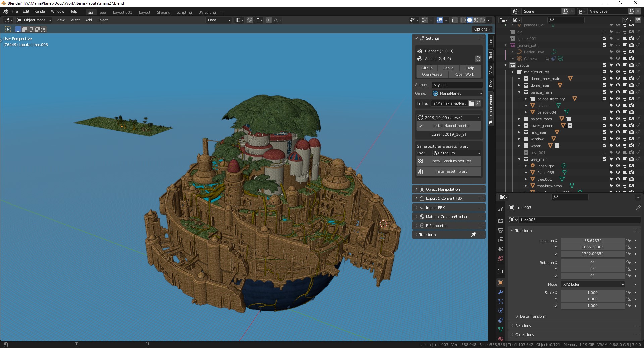Uncheck the Laputa collection checkbox
The image size is (644, 348).
click(x=604, y=65)
